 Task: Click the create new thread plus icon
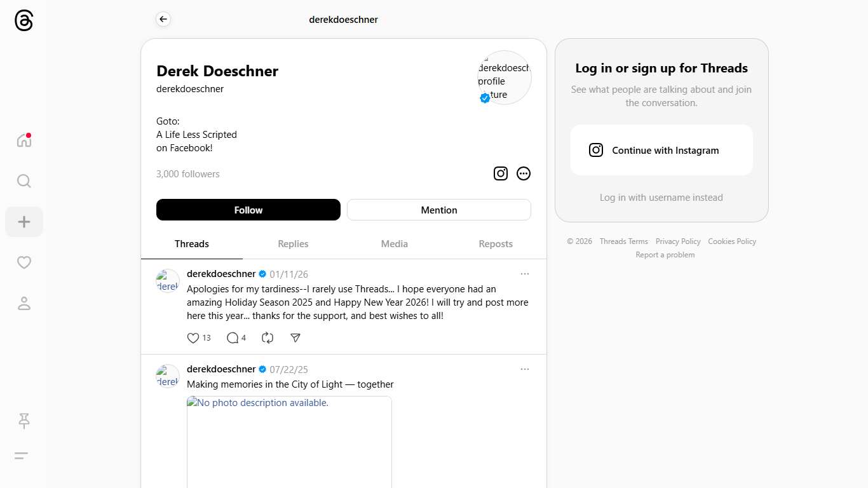coord(24,222)
